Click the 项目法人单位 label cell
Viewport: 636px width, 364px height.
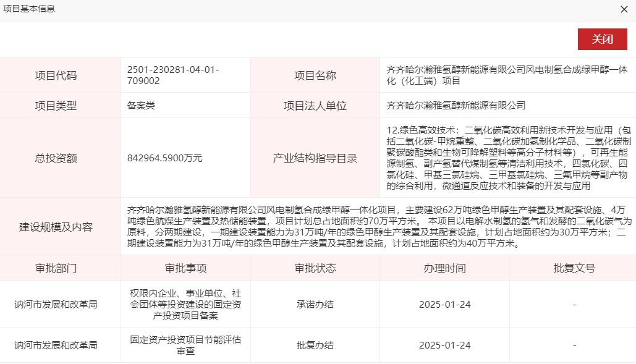[315, 105]
